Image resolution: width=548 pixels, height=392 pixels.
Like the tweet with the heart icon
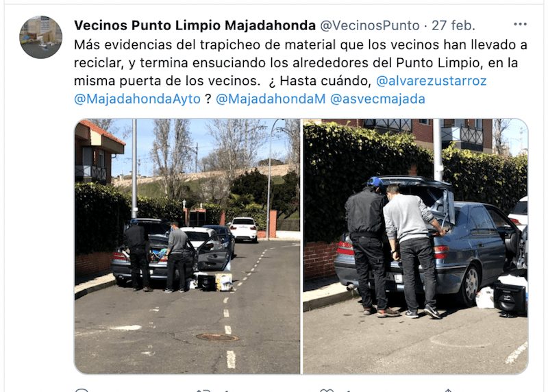point(327,390)
